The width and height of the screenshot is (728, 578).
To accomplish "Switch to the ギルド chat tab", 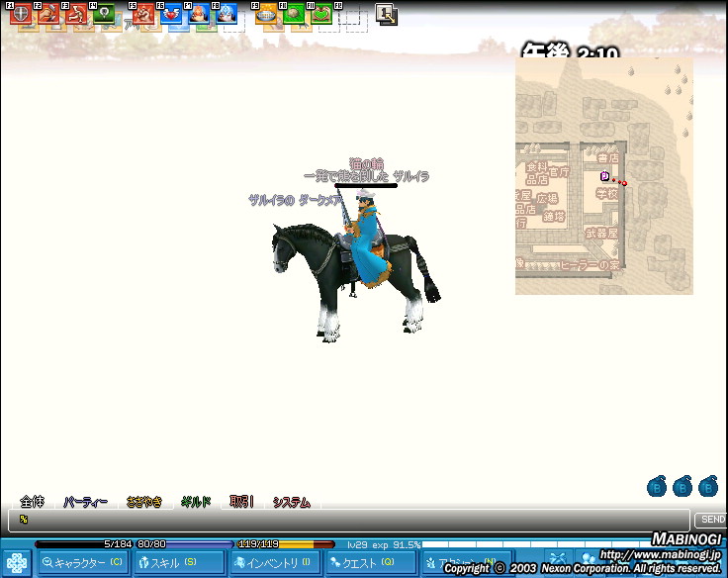I will [x=196, y=502].
